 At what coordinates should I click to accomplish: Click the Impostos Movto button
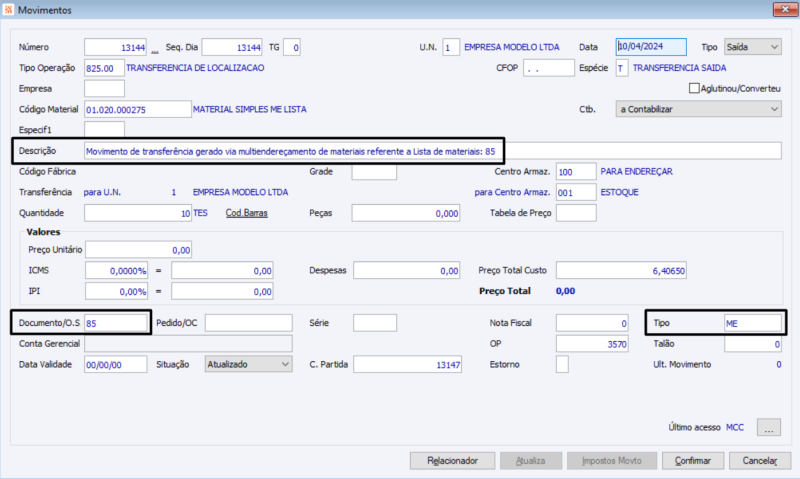pyautogui.click(x=612, y=461)
